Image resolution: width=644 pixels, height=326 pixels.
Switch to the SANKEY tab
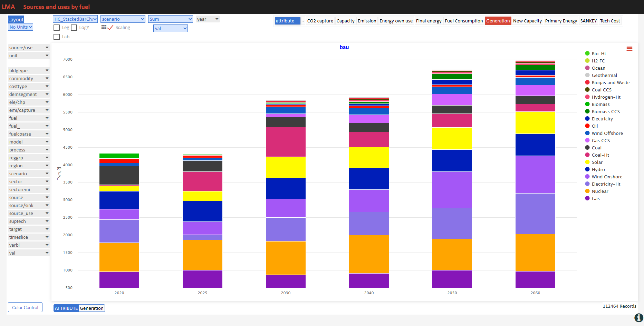pyautogui.click(x=588, y=21)
